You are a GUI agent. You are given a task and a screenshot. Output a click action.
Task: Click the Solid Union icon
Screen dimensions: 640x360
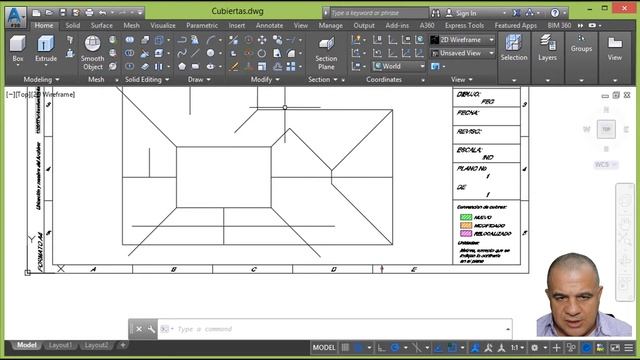(x=129, y=40)
